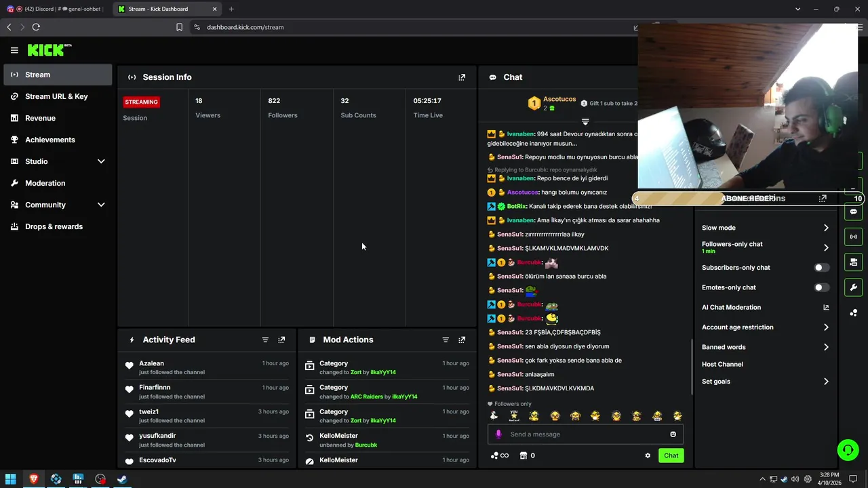Open AI Chat Moderation external link icon
Image resolution: width=868 pixels, height=488 pixels.
pyautogui.click(x=826, y=307)
